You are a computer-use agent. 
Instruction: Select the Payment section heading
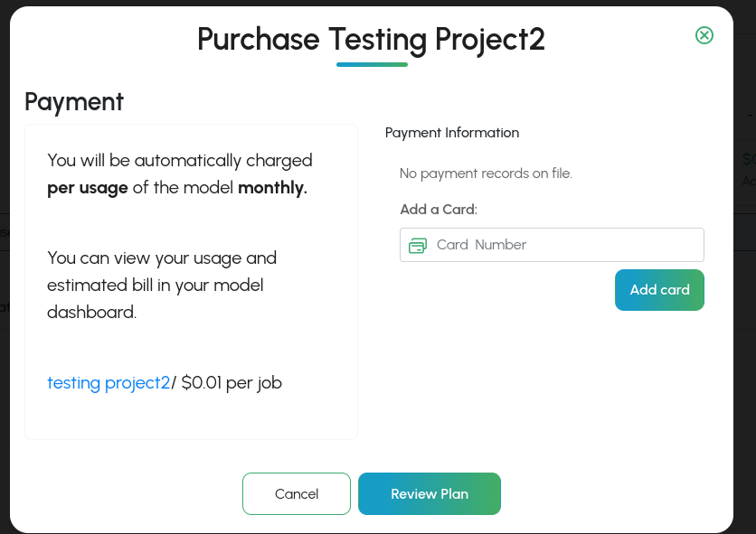click(x=74, y=102)
